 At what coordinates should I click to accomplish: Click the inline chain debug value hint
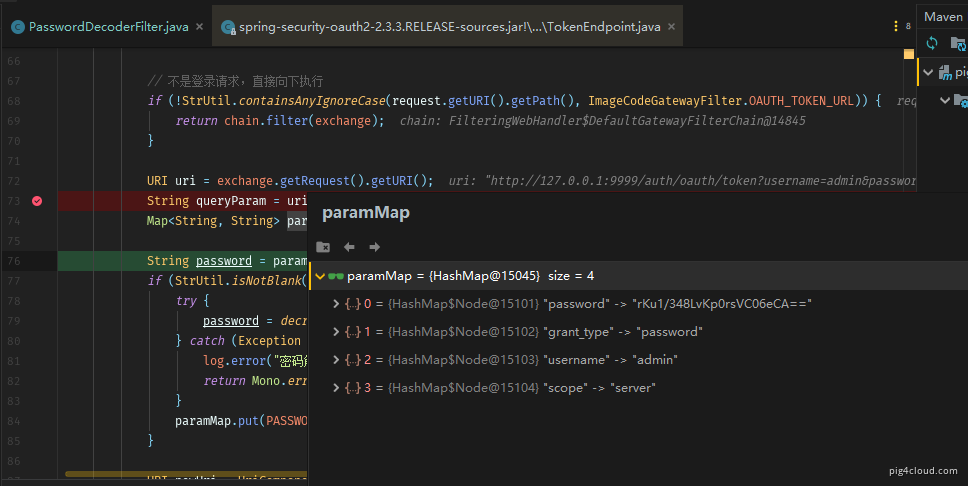(x=603, y=120)
